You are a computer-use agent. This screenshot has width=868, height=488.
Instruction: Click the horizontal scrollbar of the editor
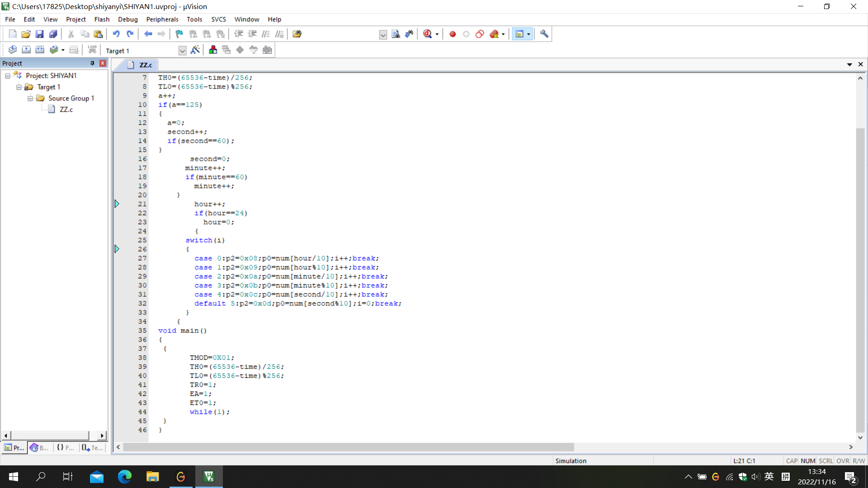click(x=349, y=447)
